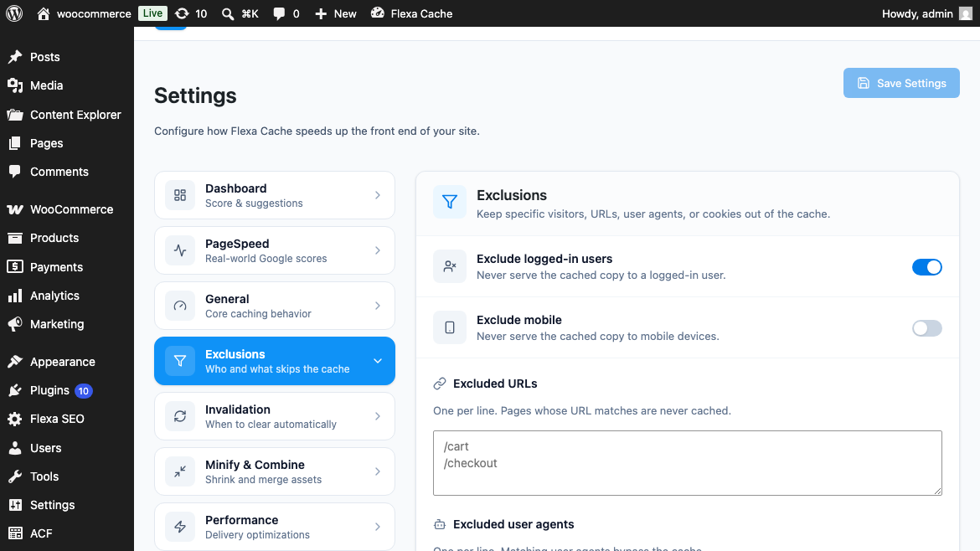Expand the Dashboard section chevron

pos(378,195)
